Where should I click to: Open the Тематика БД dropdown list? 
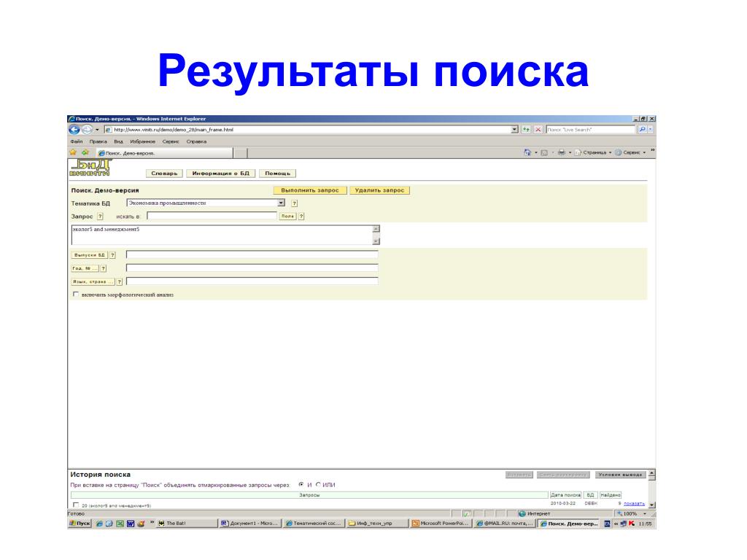pos(206,203)
